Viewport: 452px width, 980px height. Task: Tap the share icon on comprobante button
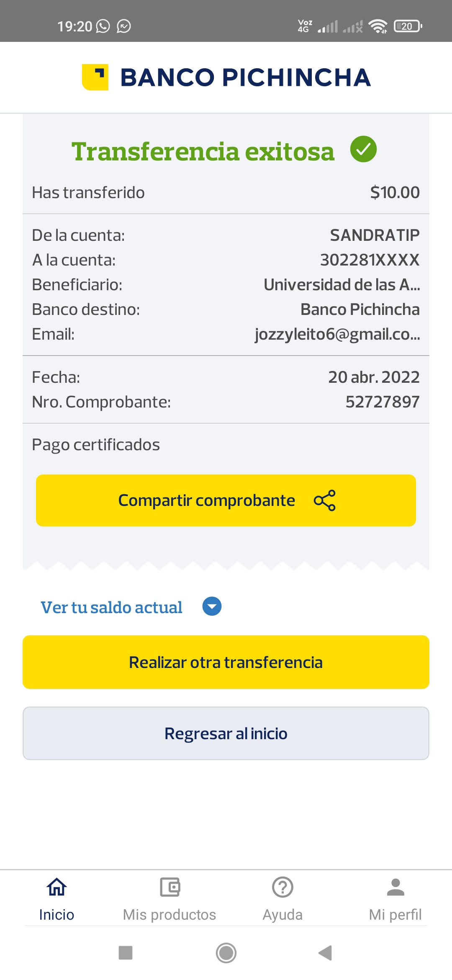click(325, 500)
